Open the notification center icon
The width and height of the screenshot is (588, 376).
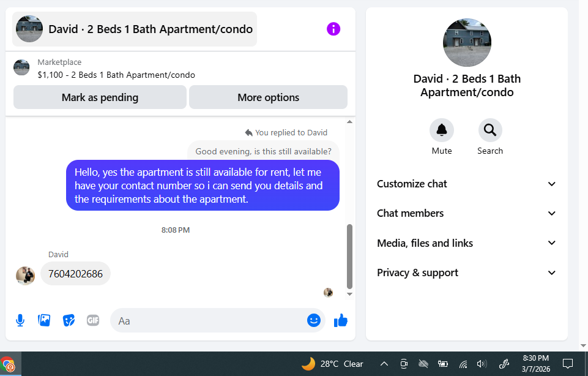568,364
